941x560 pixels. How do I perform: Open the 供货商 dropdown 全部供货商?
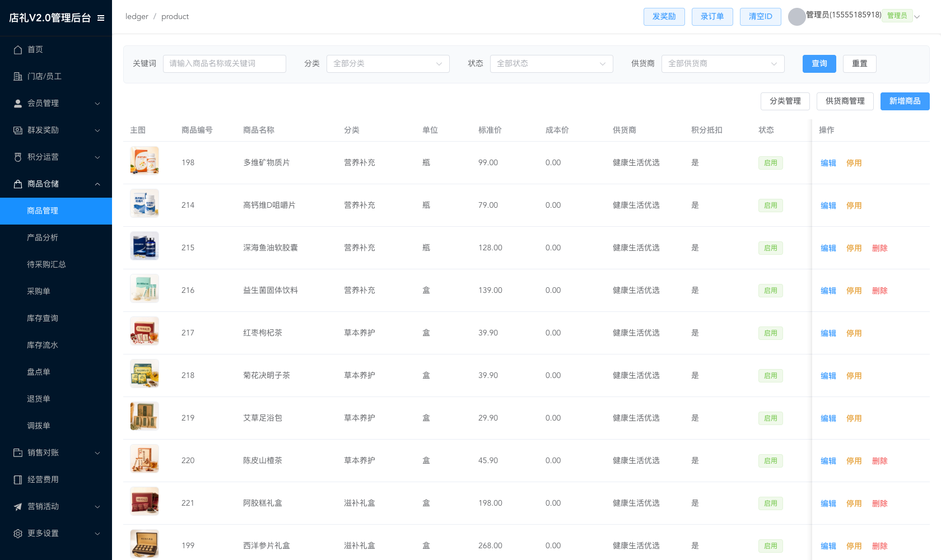(723, 64)
